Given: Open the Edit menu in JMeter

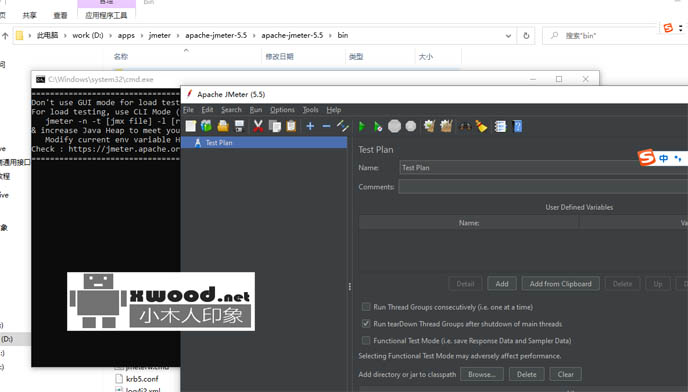Looking at the screenshot, I should click(x=207, y=110).
